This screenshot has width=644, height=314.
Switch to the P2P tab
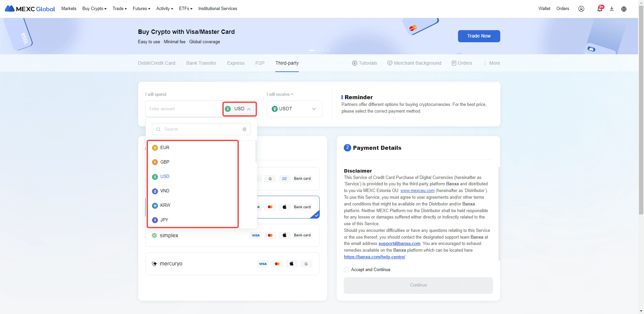[260, 63]
